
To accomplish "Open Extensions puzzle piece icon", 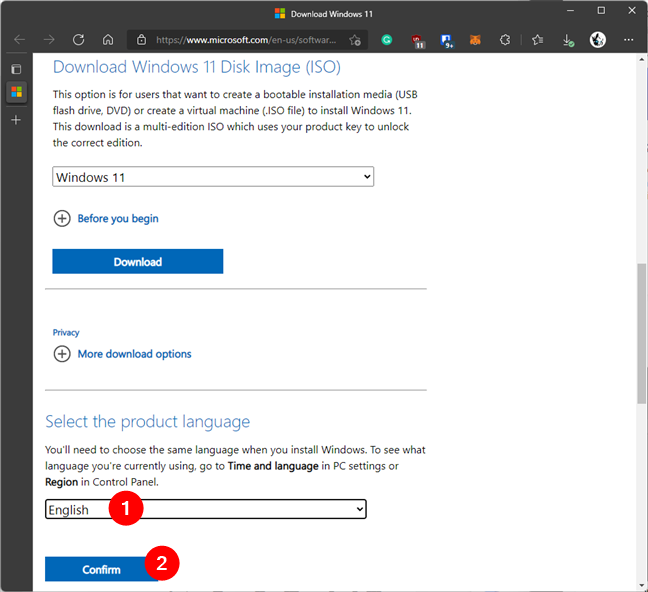I will tap(505, 40).
